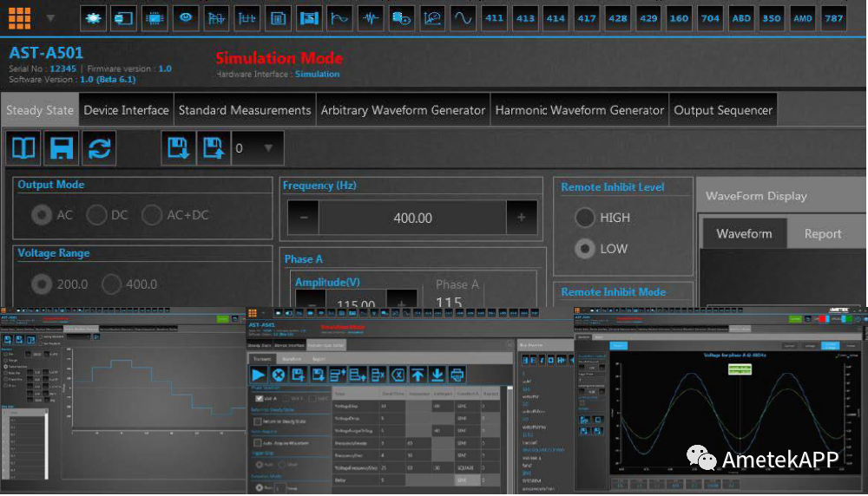Open the ABD test toolbar button
The image size is (868, 496).
tap(741, 18)
